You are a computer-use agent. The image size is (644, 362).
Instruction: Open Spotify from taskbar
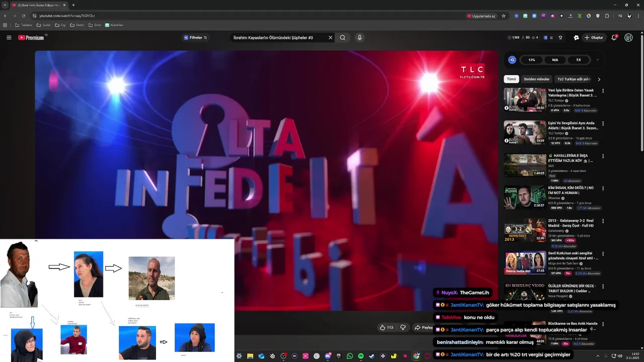(361, 356)
